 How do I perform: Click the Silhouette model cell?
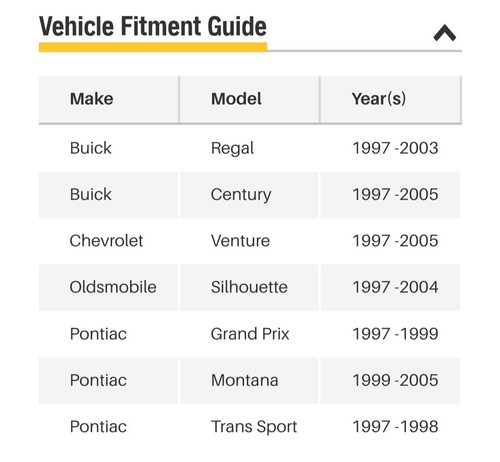(249, 287)
